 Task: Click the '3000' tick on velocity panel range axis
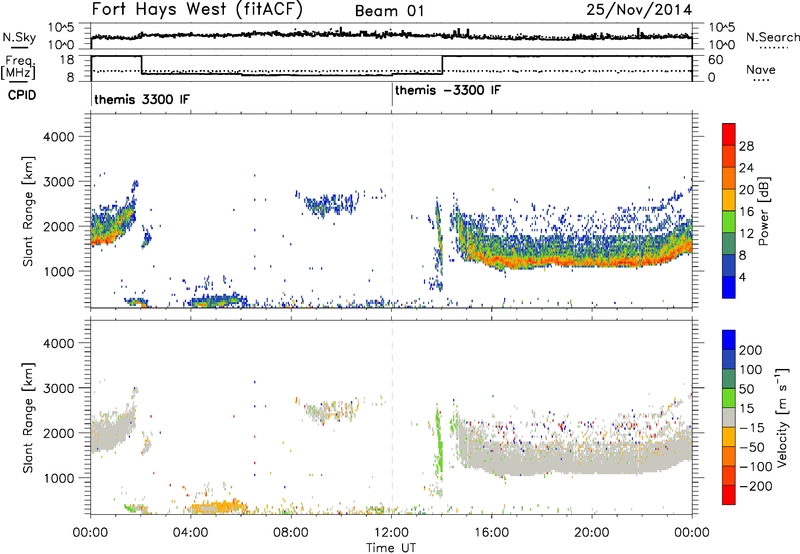(58, 388)
